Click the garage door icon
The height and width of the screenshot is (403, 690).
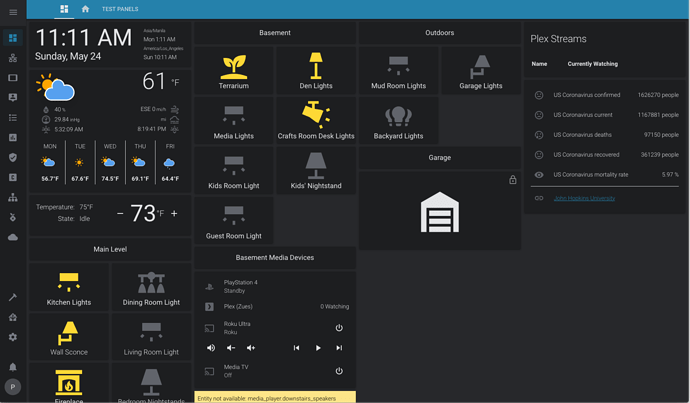click(x=439, y=212)
